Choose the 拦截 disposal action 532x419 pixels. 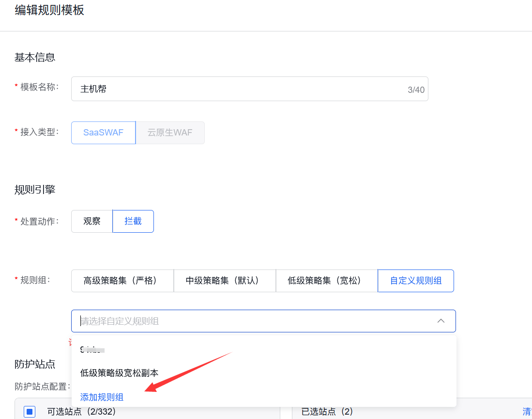click(133, 221)
